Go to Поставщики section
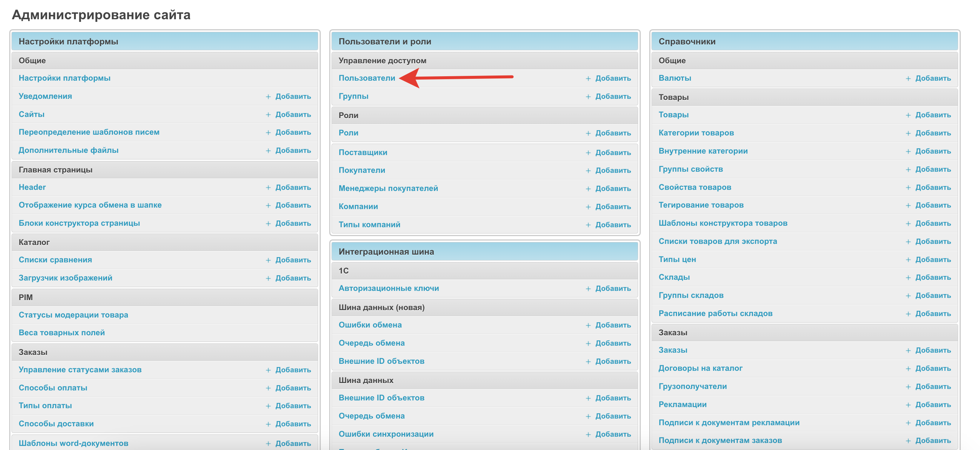This screenshot has height=450, width=980. 363,152
